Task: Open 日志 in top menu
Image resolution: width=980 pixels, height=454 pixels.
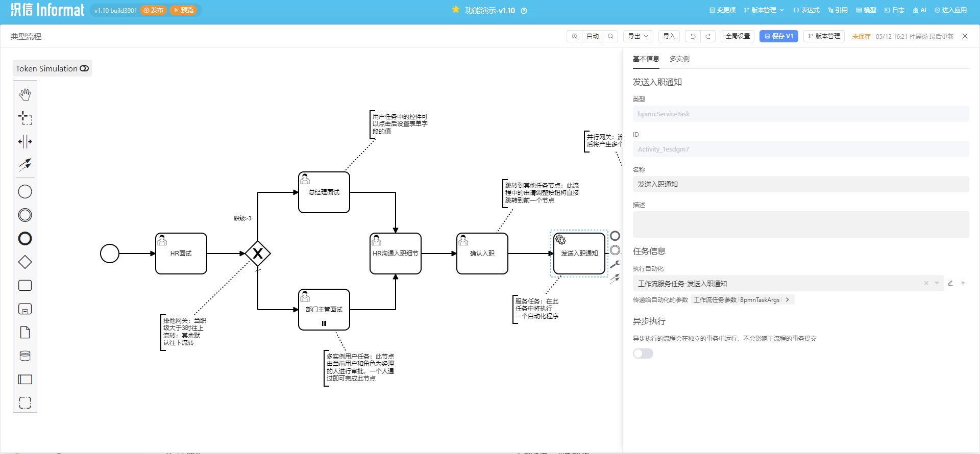Action: 894,10
